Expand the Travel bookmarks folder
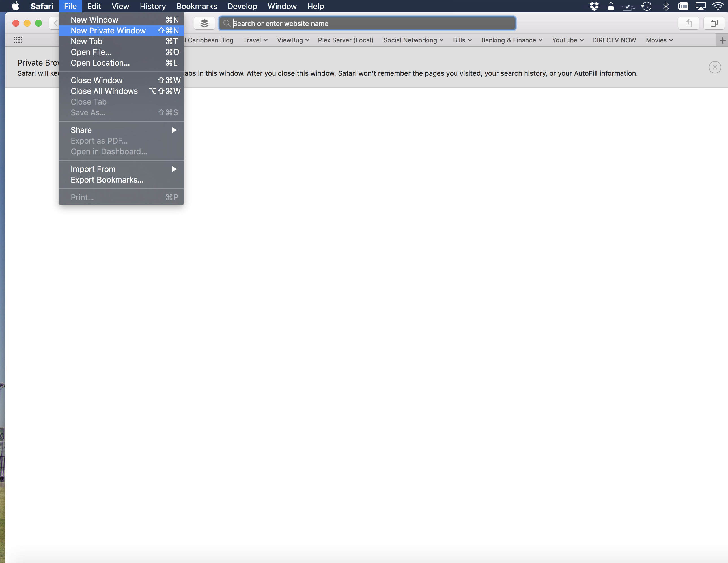 pos(255,40)
